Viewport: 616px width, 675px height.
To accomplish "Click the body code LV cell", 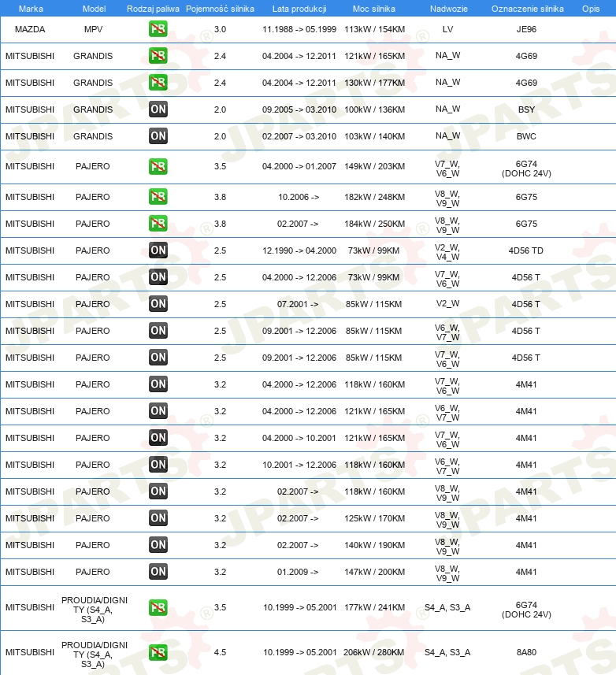I will click(x=447, y=29).
